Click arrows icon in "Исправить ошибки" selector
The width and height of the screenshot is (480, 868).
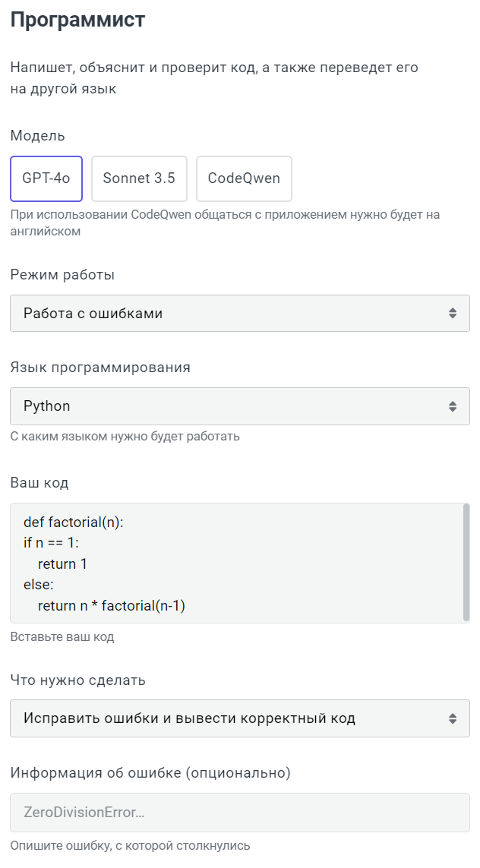click(x=453, y=718)
